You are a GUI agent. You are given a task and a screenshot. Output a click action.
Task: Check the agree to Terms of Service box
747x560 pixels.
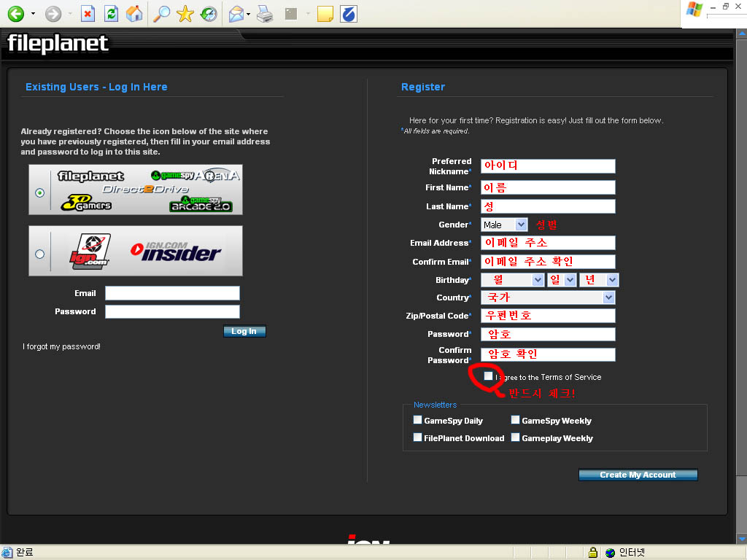click(x=488, y=376)
